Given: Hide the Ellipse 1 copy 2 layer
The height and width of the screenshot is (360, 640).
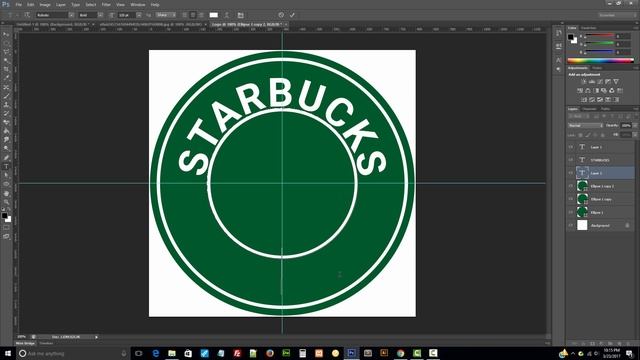Looking at the screenshot, I should pos(571,186).
